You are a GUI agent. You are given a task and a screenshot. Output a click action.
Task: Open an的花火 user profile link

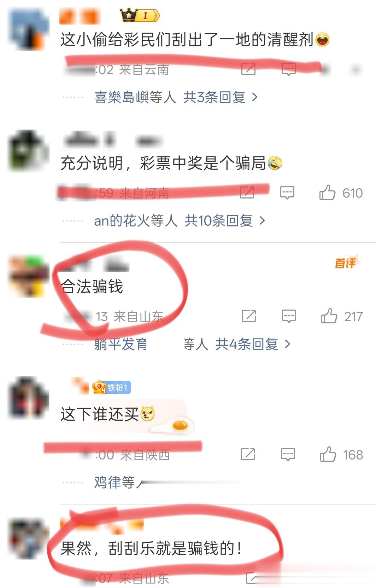[x=122, y=221]
